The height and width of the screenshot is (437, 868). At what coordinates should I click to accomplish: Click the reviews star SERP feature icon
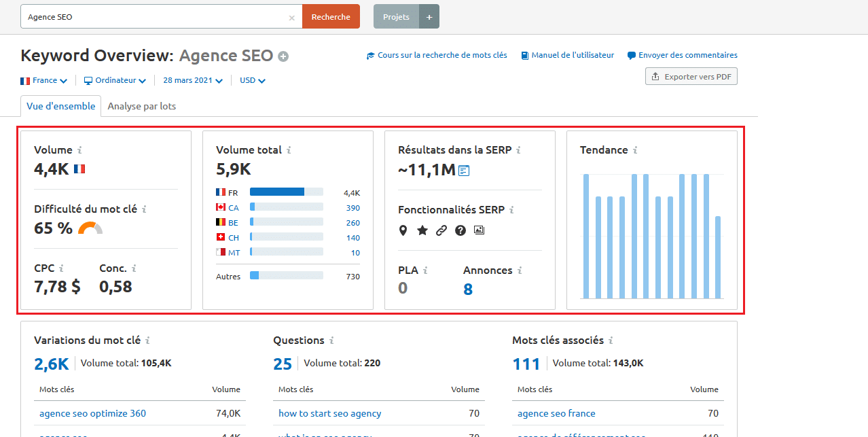(x=422, y=230)
